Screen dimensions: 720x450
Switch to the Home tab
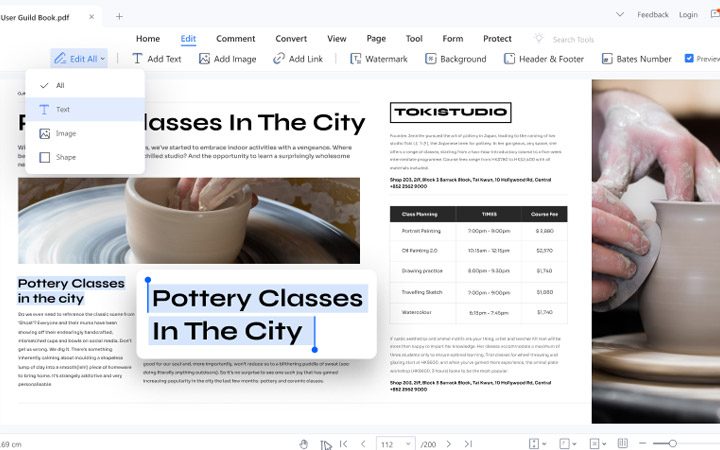click(x=148, y=39)
